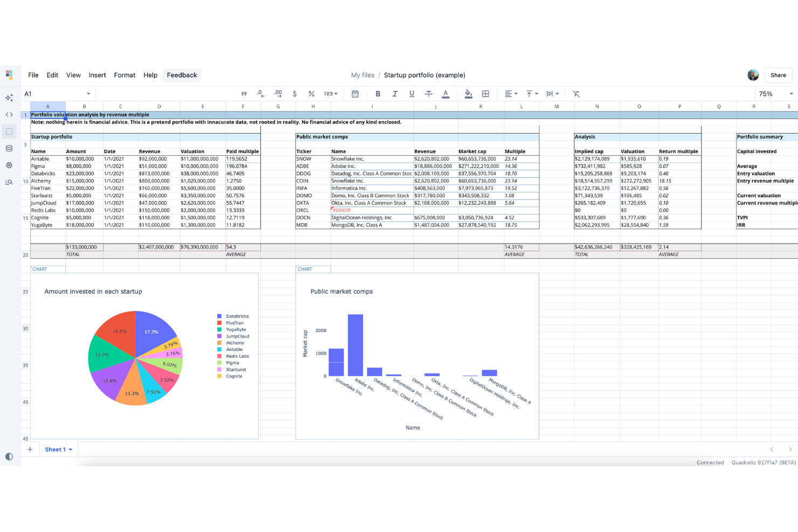Open the View menu
The image size is (798, 532).
[73, 75]
